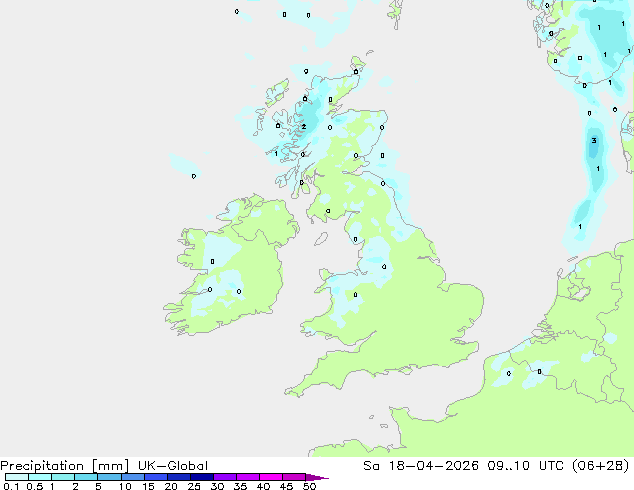
Task: Click the '0.1' legend tick label
Action: pyautogui.click(x=11, y=486)
